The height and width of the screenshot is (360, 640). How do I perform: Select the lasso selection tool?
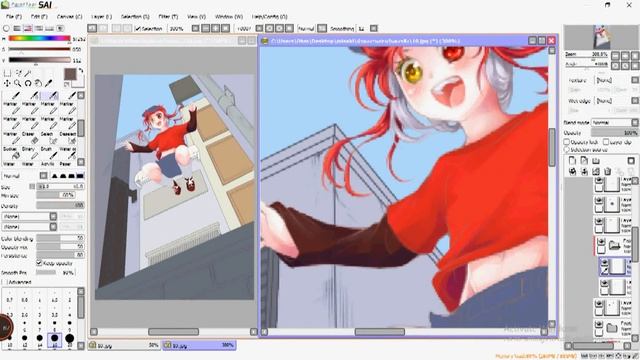(18, 73)
